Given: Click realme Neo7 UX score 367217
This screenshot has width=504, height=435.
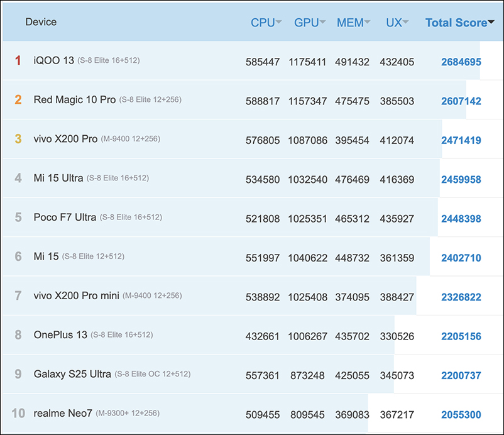Looking at the screenshot, I should 397,415.
